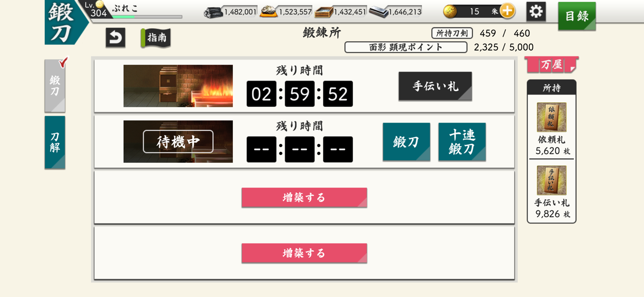Select the 手伝い札 item icon in inventory
This screenshot has height=297, width=644.
551,180
